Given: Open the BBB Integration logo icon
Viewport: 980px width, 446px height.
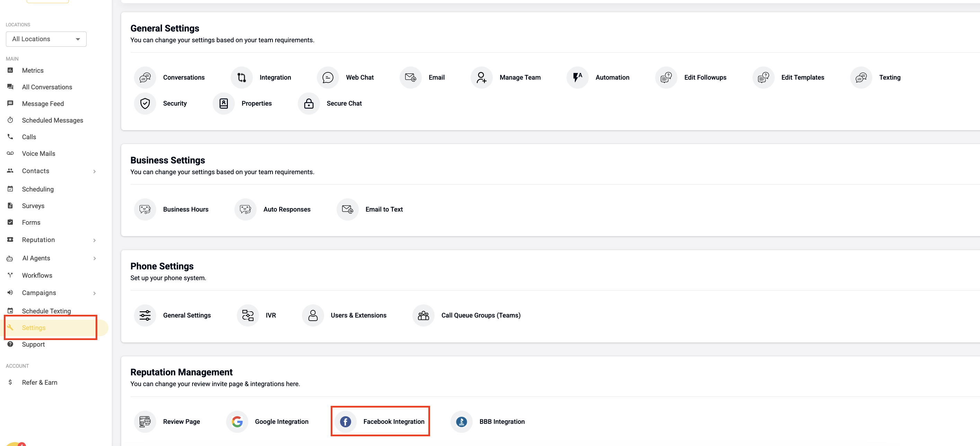Looking at the screenshot, I should pos(462,422).
